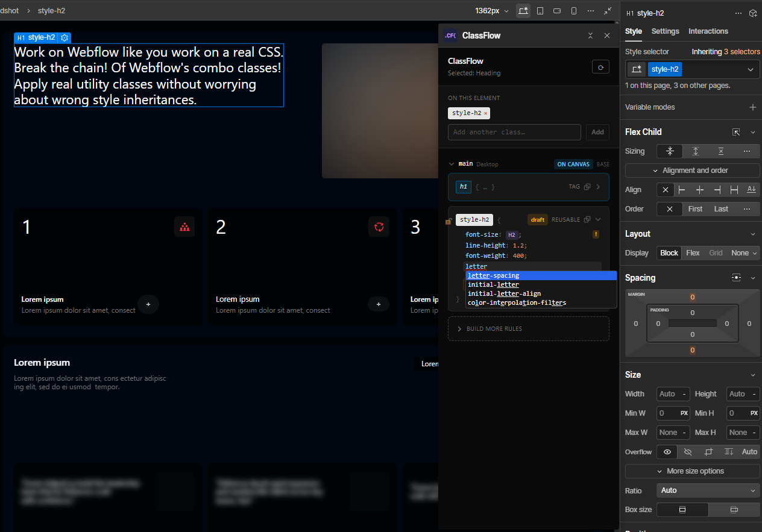Set overflow to clip icon
The width and height of the screenshot is (762, 532).
tap(708, 452)
